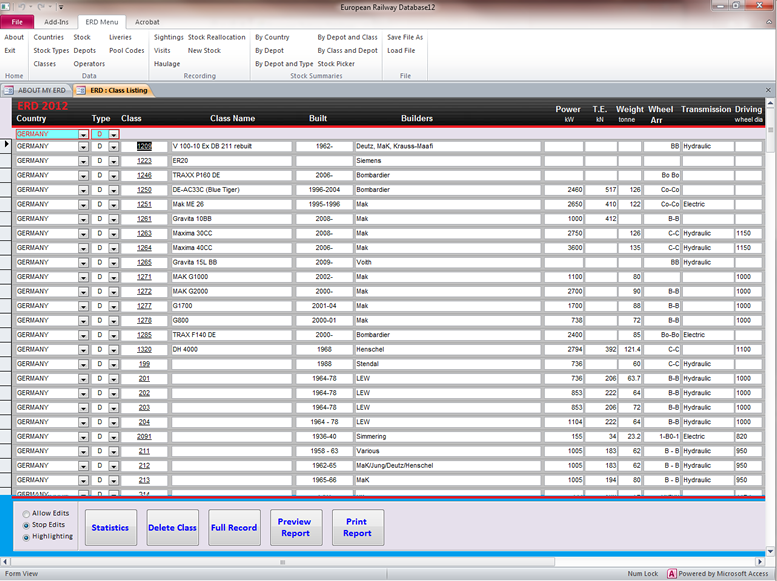Open Classes in the Data group
777x581 pixels.
[x=45, y=64]
